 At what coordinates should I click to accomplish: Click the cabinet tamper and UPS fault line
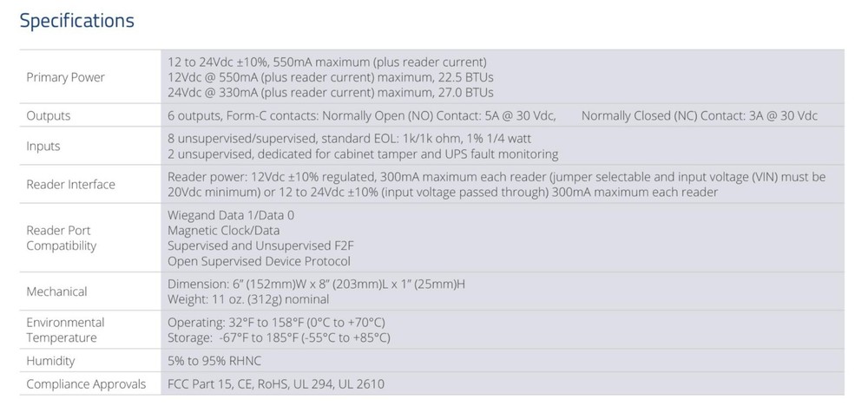(362, 154)
